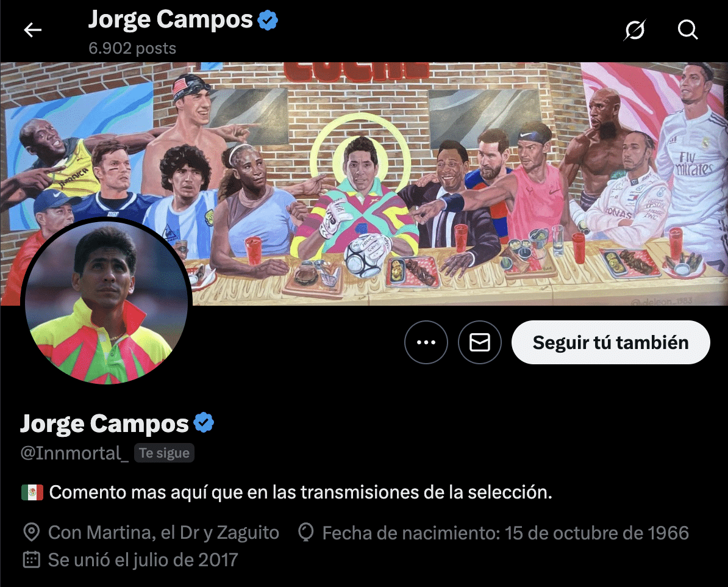This screenshot has height=587, width=728.
Task: Click the birthday balloon icon
Action: tap(306, 533)
